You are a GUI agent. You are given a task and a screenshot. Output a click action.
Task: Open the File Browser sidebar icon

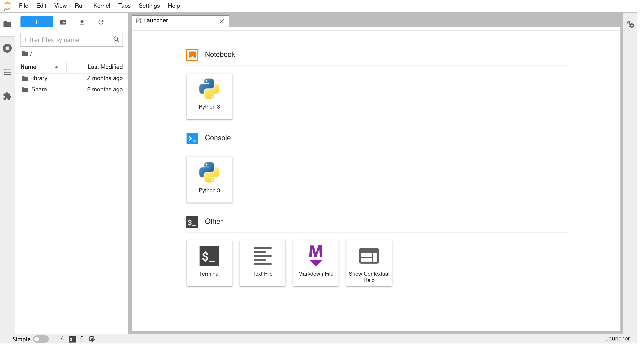point(7,24)
